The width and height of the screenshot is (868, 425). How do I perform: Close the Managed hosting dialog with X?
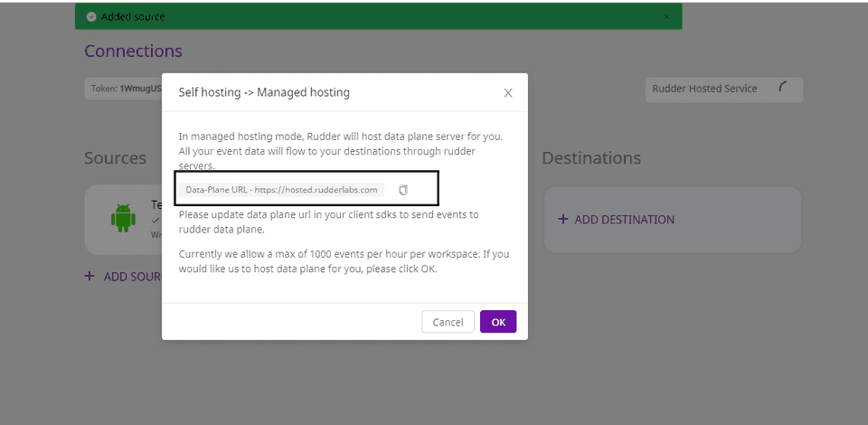pyautogui.click(x=508, y=92)
